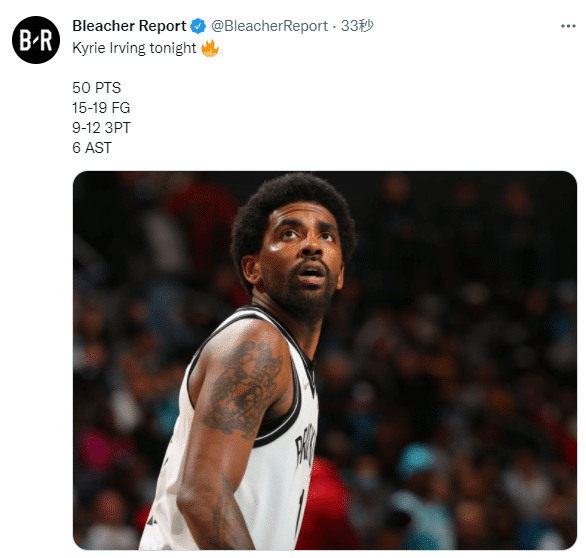Click the forearm tattoo near the photo bottom

pos(229,516)
